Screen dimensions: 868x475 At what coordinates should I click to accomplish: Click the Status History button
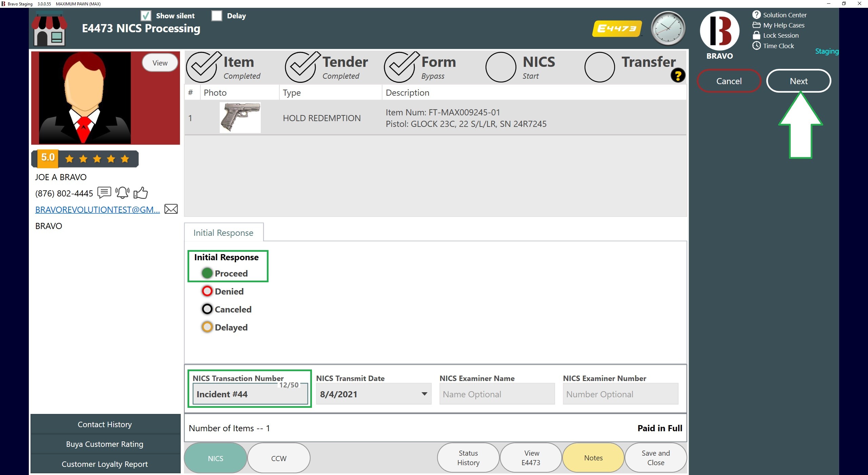[x=468, y=458]
